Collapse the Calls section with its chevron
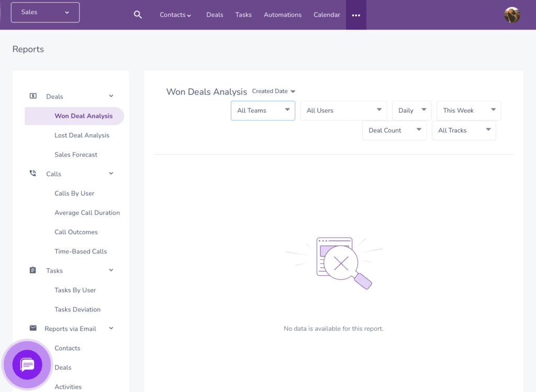 (x=110, y=173)
